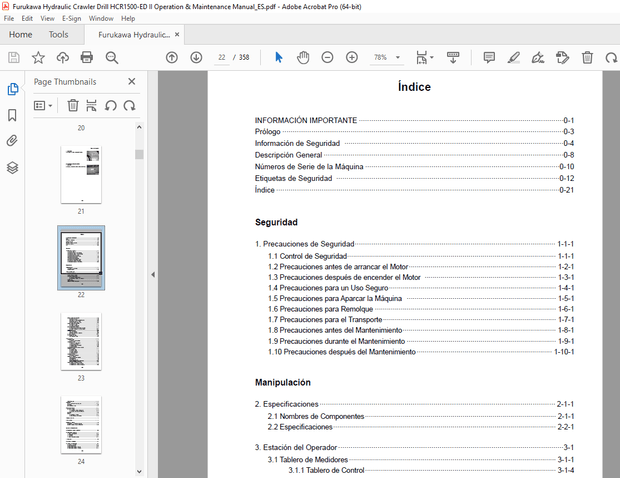
Task: Open the View menu
Action: [47, 18]
